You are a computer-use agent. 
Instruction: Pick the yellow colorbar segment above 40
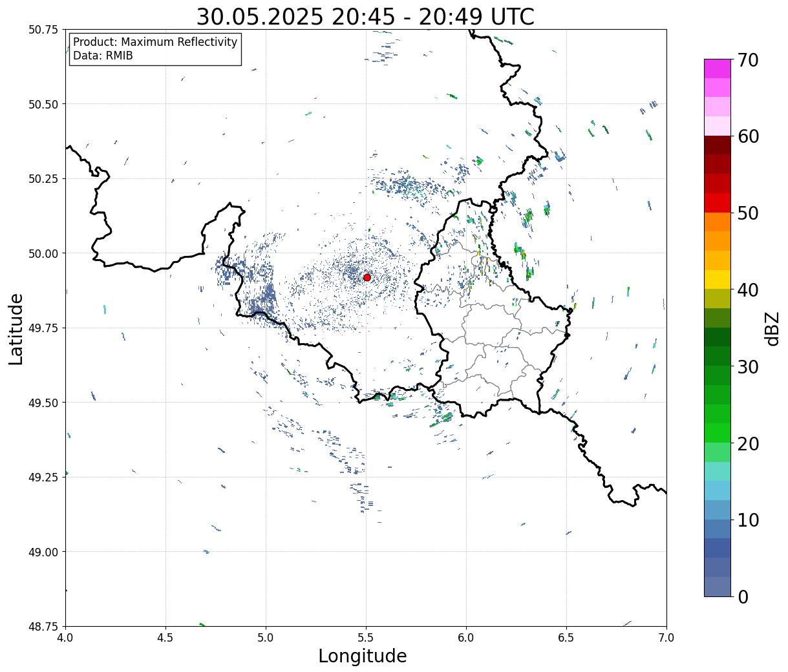(718, 280)
